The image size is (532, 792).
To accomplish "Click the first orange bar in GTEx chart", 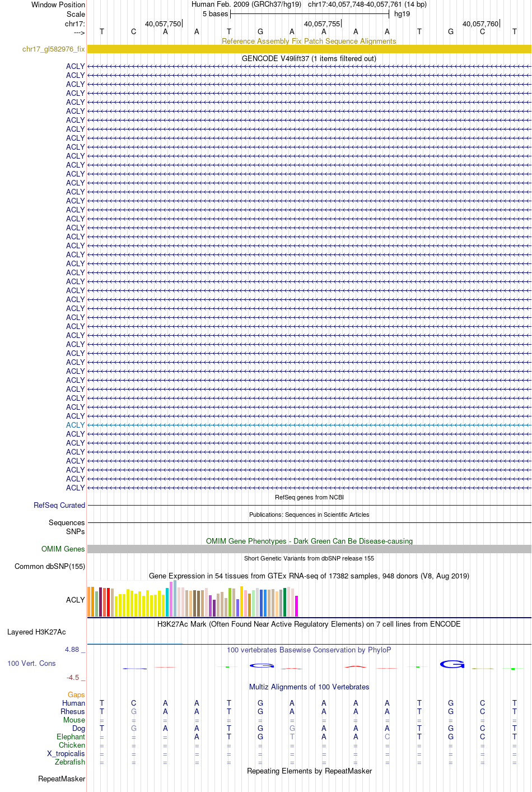I will pos(89,601).
